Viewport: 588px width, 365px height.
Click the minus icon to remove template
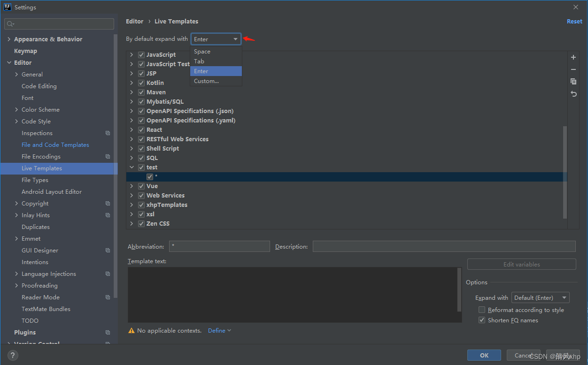[x=573, y=69]
